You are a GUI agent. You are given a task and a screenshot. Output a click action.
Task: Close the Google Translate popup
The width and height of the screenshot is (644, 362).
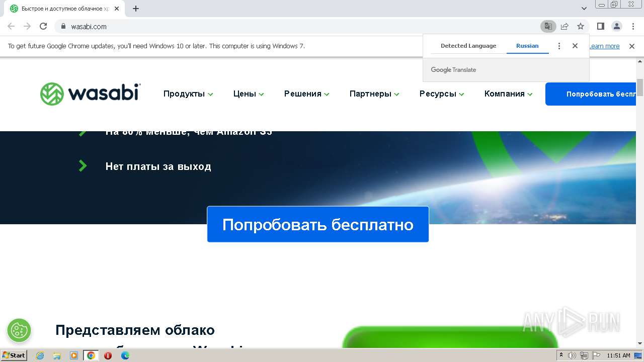click(x=575, y=46)
